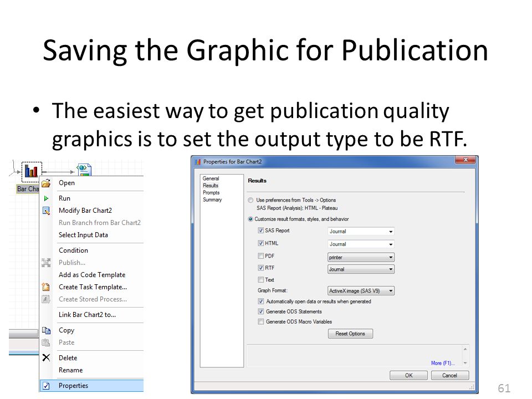Open the PDF printer style dropdown

[x=361, y=257]
